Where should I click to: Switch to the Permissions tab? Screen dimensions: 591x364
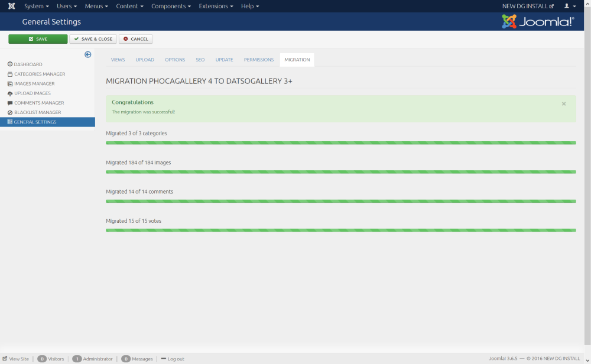point(259,60)
